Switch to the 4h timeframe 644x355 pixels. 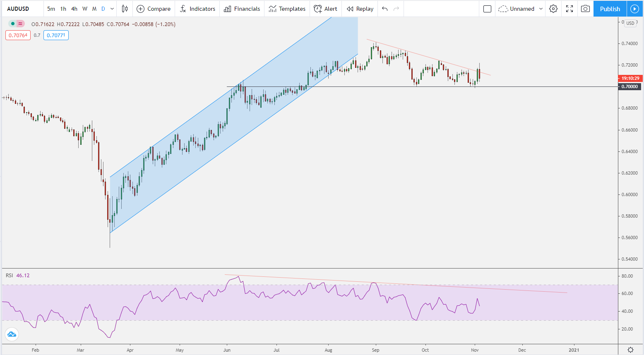click(x=74, y=9)
